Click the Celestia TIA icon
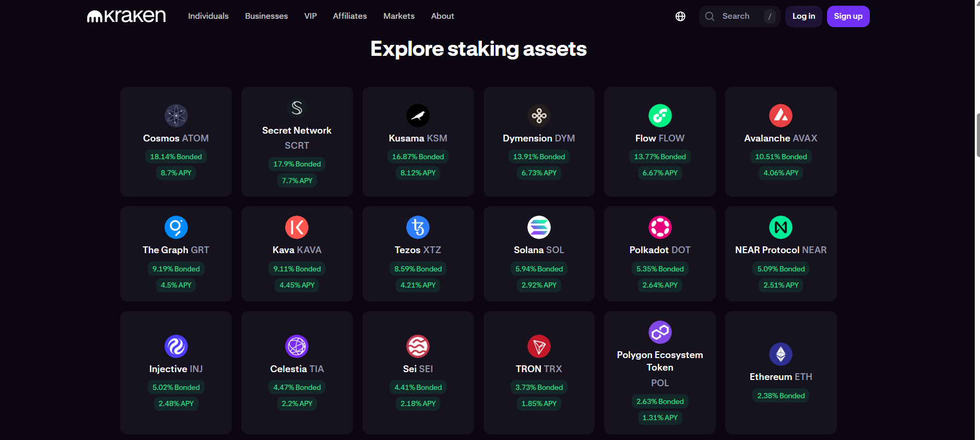The image size is (980, 440). 297,347
